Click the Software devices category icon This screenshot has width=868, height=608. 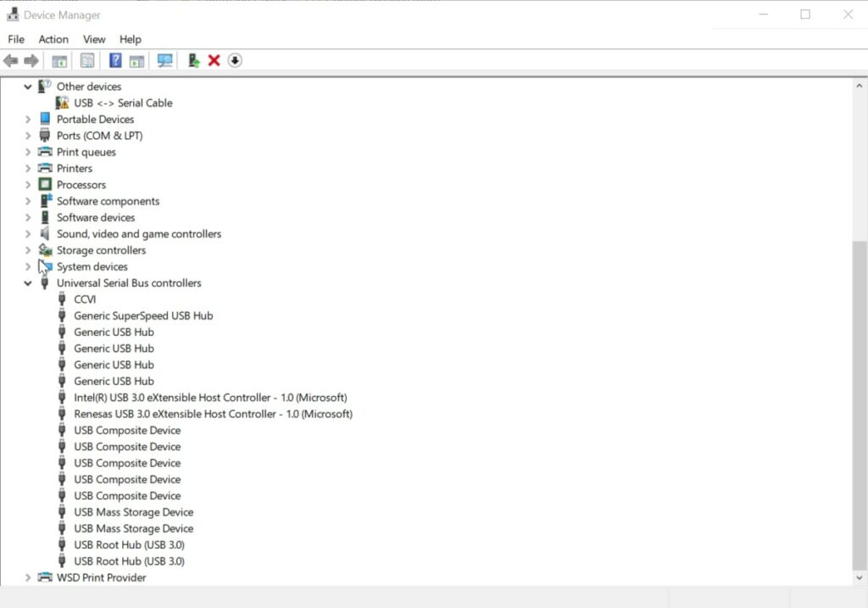(45, 217)
